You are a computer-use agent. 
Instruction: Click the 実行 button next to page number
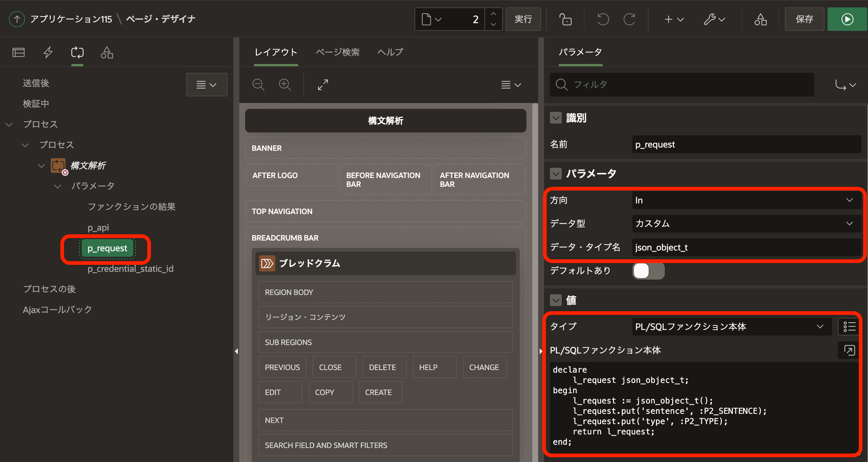523,19
